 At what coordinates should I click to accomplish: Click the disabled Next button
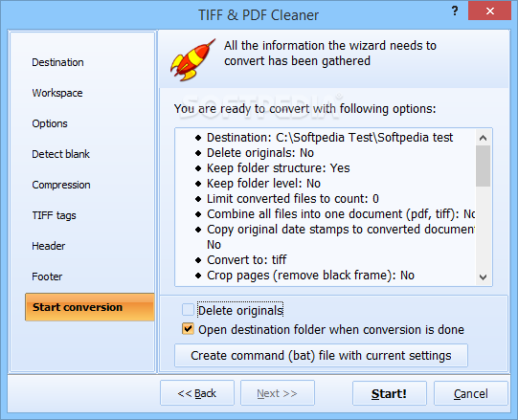coord(277,393)
